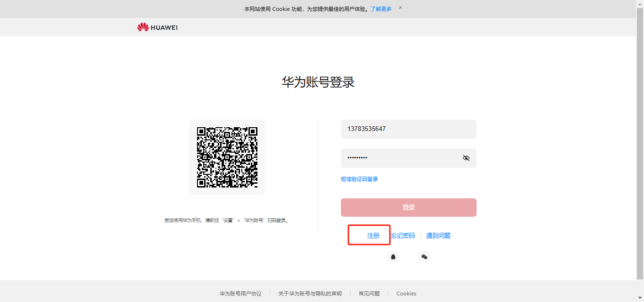644x302 pixels.
Task: Sign in with the WeChat icon
Action: click(x=424, y=257)
